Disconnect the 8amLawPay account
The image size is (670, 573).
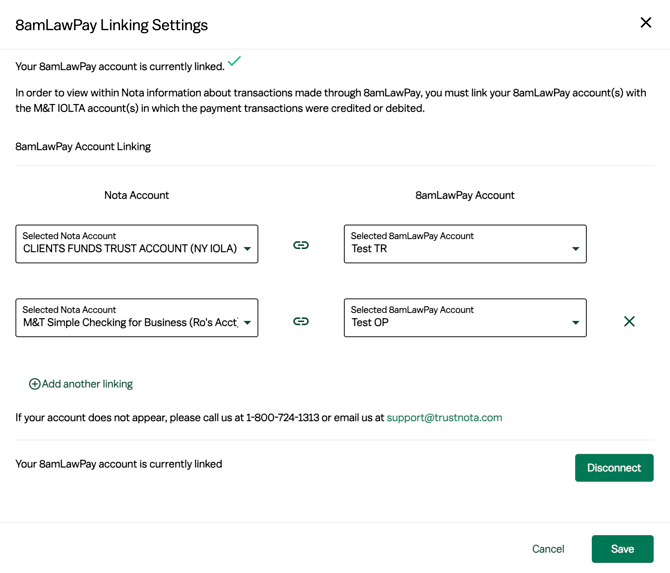(x=614, y=468)
